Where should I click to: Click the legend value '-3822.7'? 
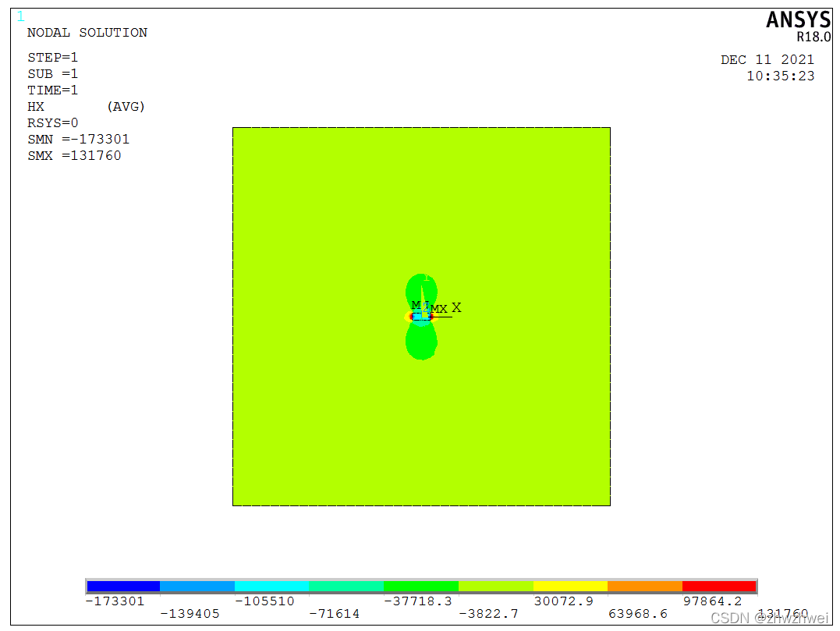[x=488, y=614]
